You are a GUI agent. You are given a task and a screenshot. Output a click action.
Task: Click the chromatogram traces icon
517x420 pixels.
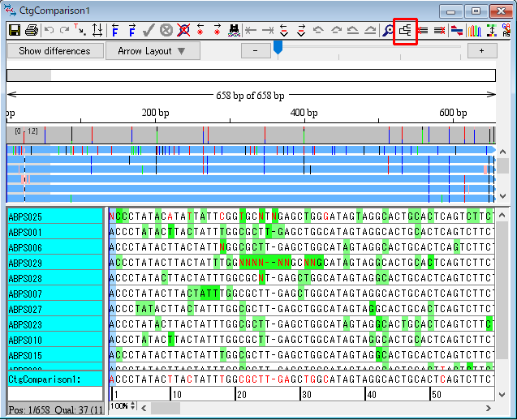[x=474, y=30]
